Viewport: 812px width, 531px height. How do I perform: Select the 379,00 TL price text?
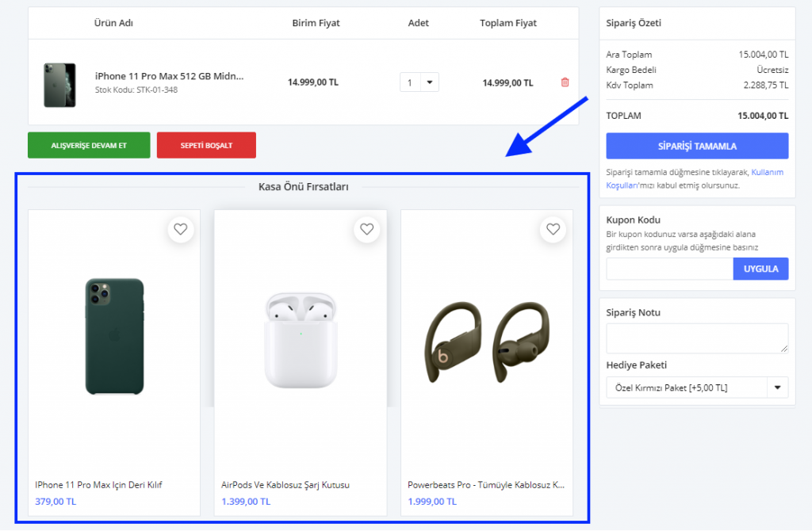[x=56, y=502]
